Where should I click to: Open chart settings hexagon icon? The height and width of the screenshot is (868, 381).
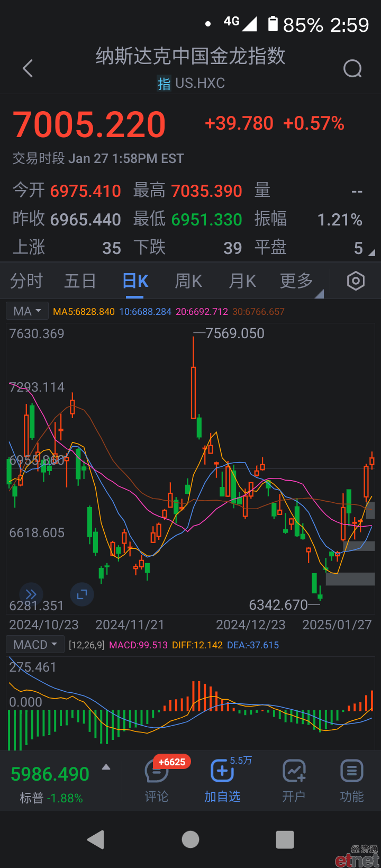click(356, 281)
